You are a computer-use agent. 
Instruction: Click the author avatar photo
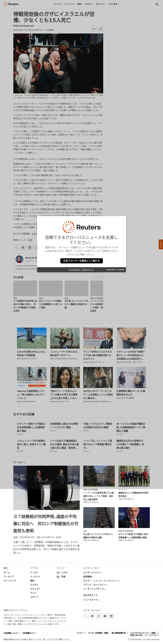click(19, 259)
